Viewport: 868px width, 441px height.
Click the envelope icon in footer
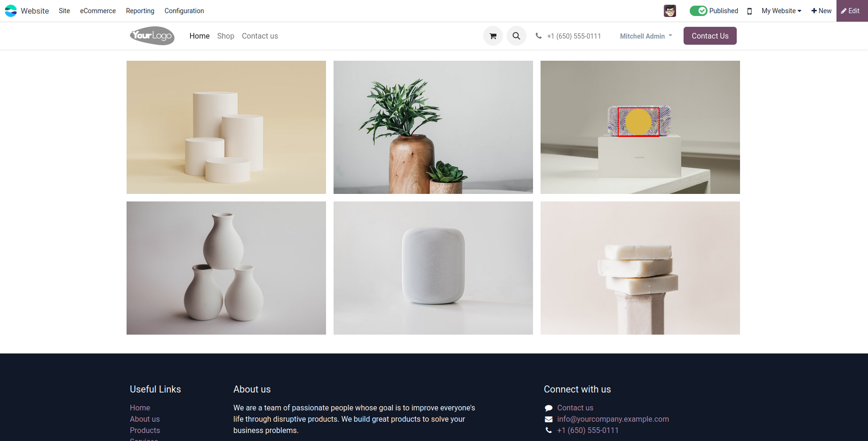point(549,419)
